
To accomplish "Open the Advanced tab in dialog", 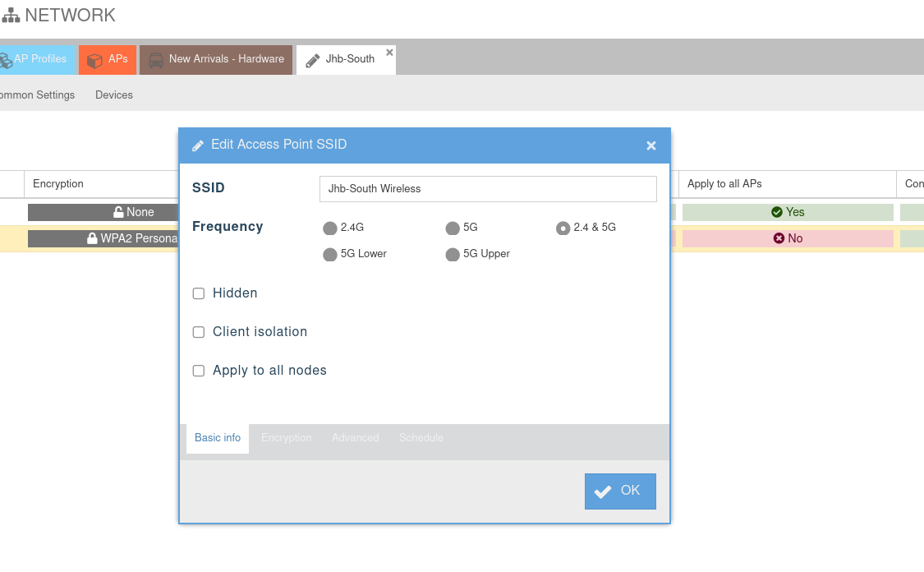I will pyautogui.click(x=355, y=438).
